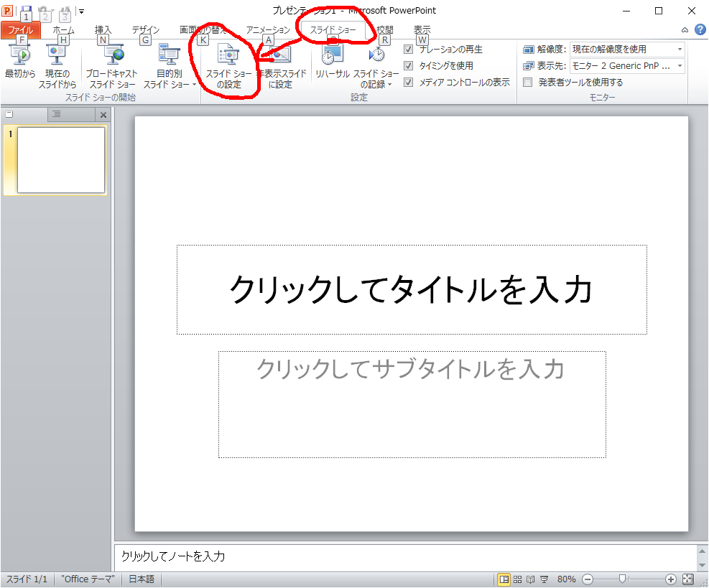The image size is (709, 588).
Task: Select slide 1 thumbnail in panel
Action: pos(61,160)
